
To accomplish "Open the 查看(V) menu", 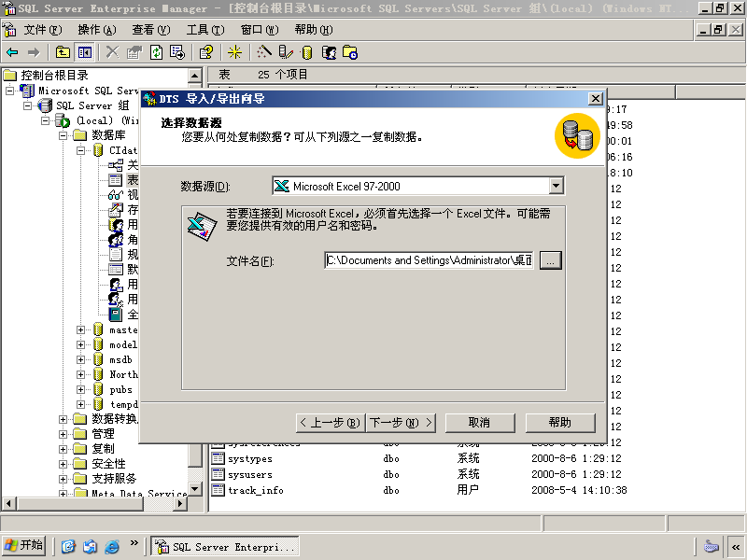I will tap(151, 30).
